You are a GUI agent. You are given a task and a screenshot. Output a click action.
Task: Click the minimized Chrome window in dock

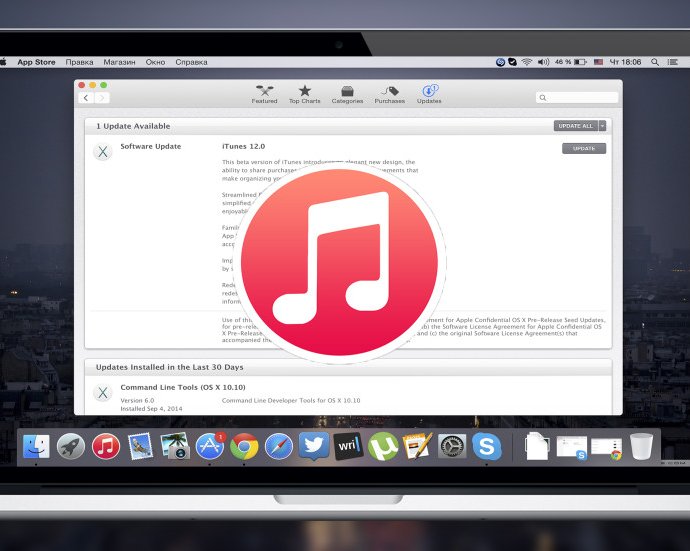point(606,448)
